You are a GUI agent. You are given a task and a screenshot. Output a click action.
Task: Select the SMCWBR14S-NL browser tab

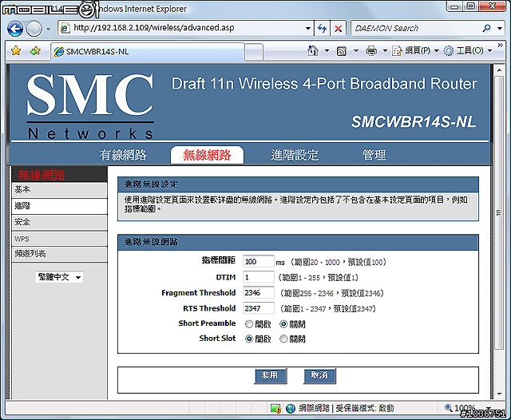pos(148,51)
